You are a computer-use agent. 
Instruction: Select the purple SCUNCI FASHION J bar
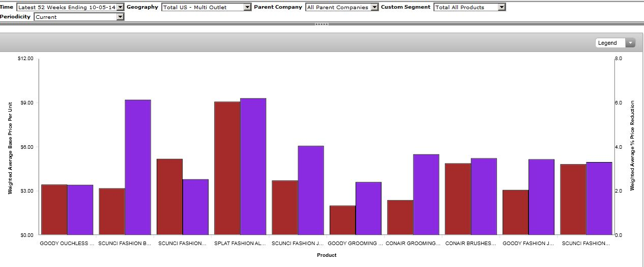coord(311,190)
